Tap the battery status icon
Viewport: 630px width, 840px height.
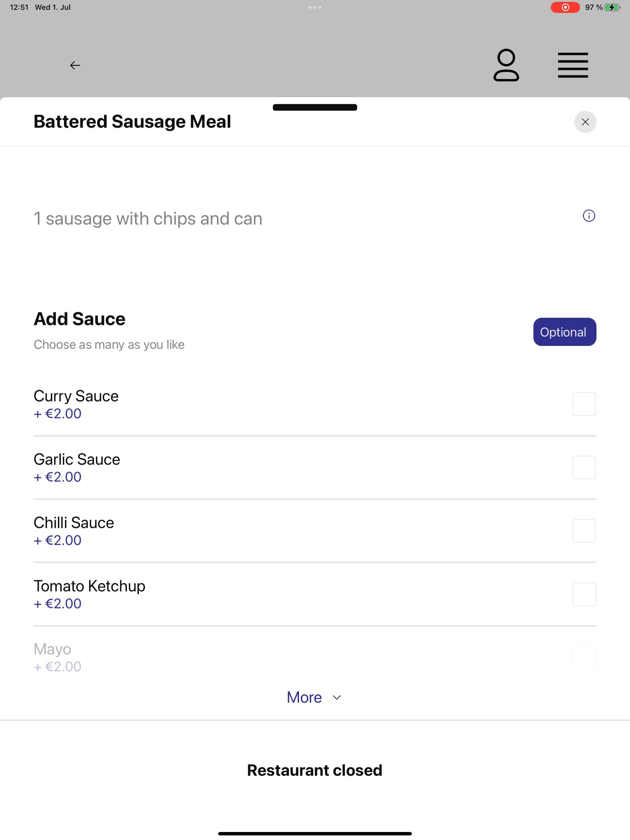[x=612, y=7]
